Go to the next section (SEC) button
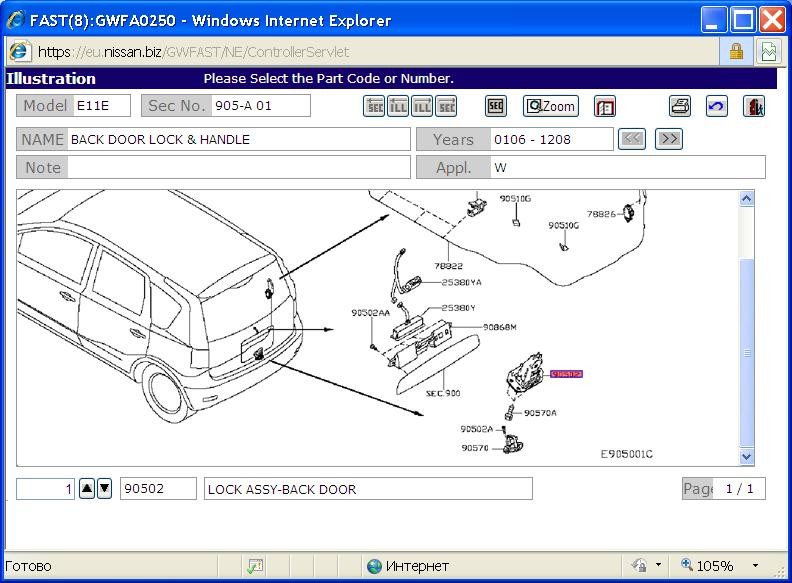This screenshot has width=792, height=583. pos(446,106)
